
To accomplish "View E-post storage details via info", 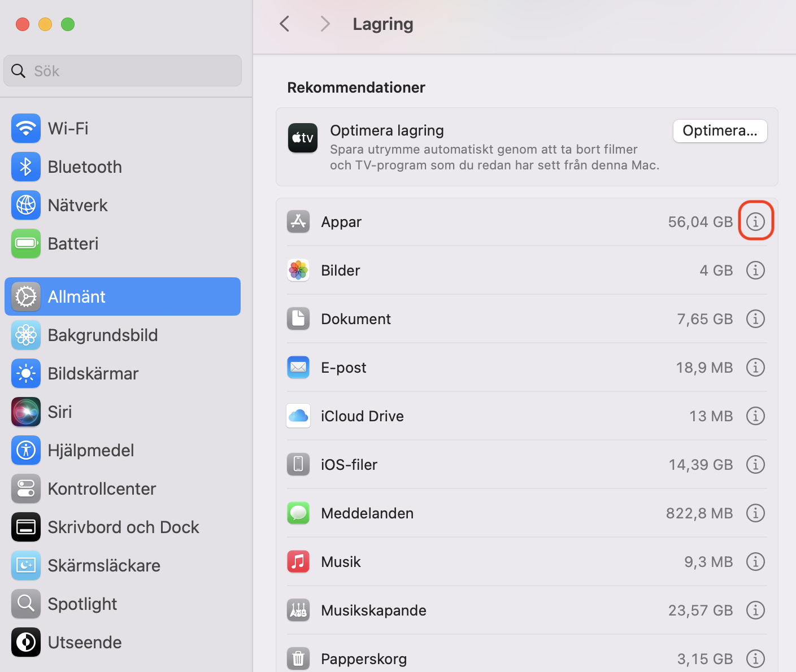I will click(x=755, y=368).
